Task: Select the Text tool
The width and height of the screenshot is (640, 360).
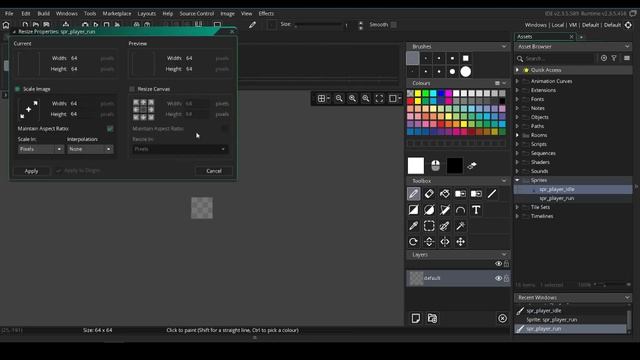Action: (x=476, y=210)
